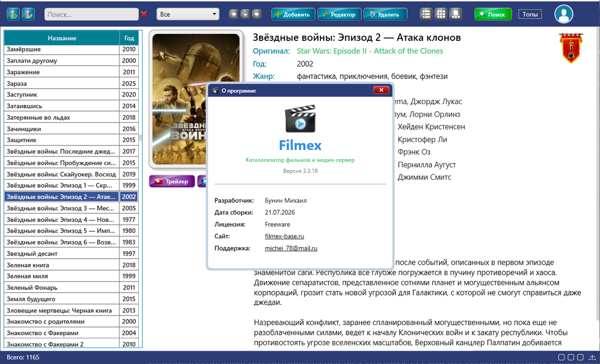
Task: Open the filmex-base.ru site link
Action: [284, 236]
